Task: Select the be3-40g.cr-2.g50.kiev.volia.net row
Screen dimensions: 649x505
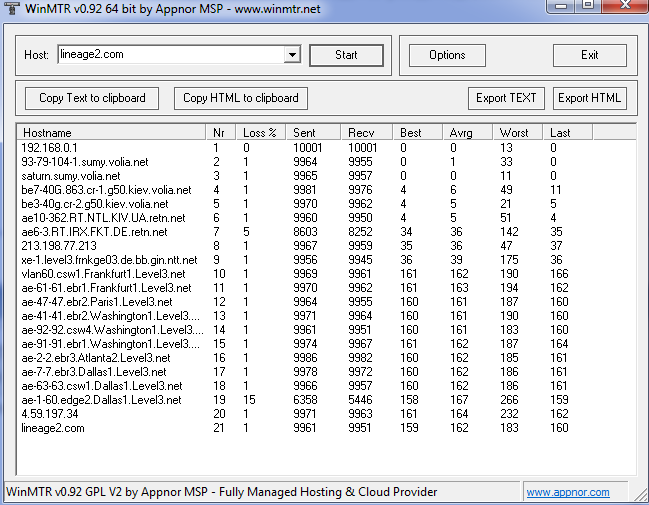Action: 326,204
